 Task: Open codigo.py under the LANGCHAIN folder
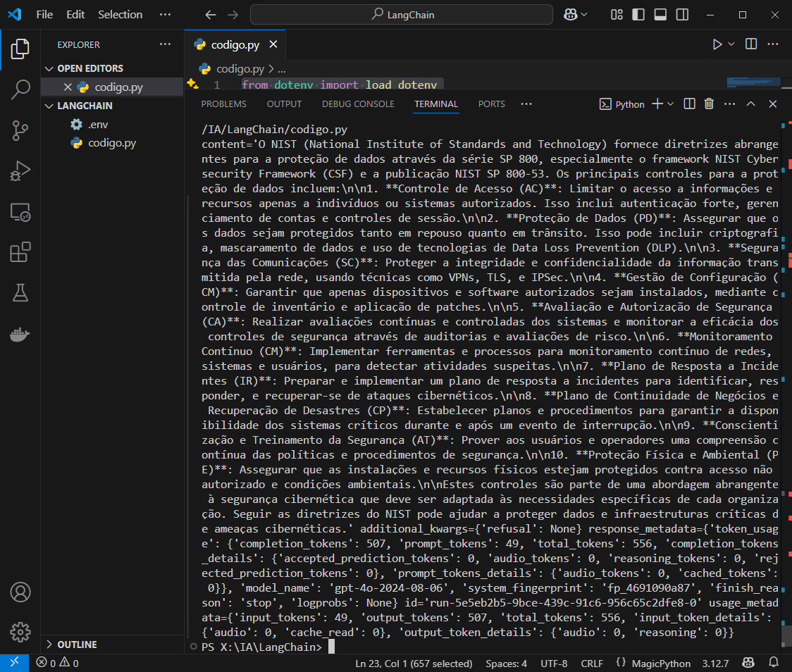click(111, 143)
